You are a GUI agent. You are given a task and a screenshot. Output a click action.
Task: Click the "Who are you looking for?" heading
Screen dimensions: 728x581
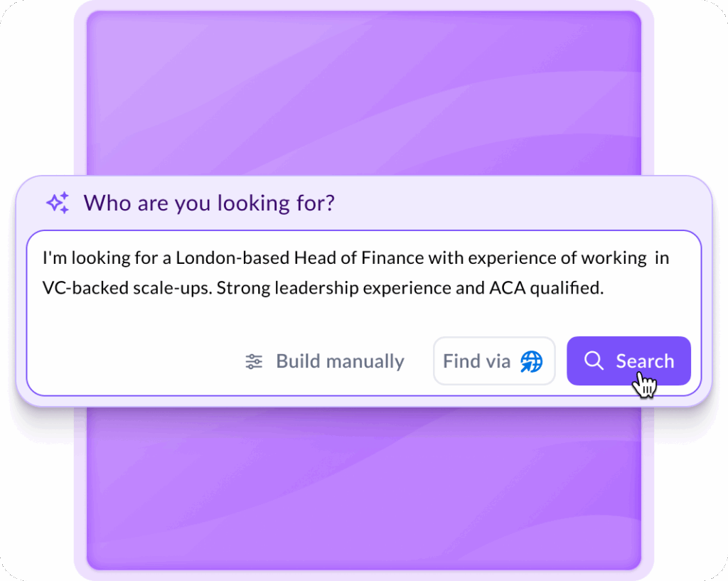click(209, 203)
